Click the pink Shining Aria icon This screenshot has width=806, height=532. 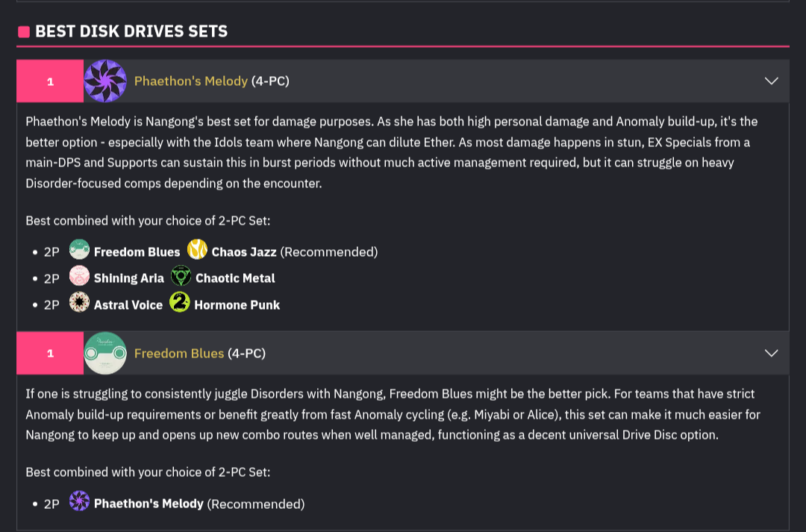point(79,277)
